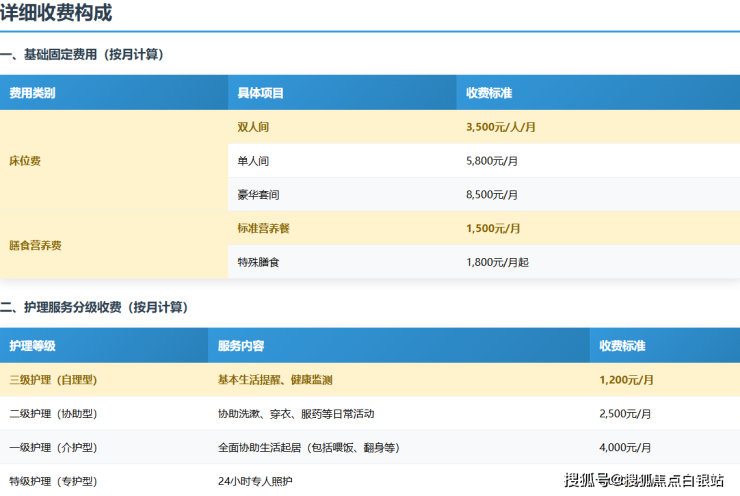
Task: Select the 床位费 category cell
Action: (x=25, y=161)
